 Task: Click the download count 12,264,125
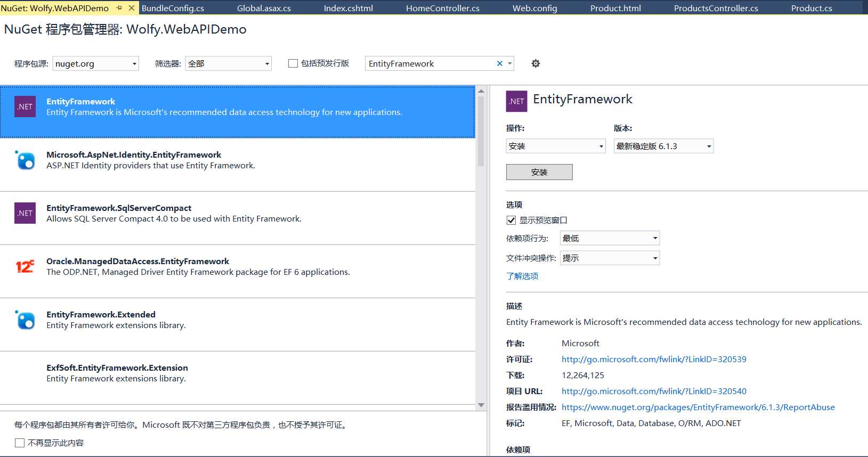click(583, 375)
